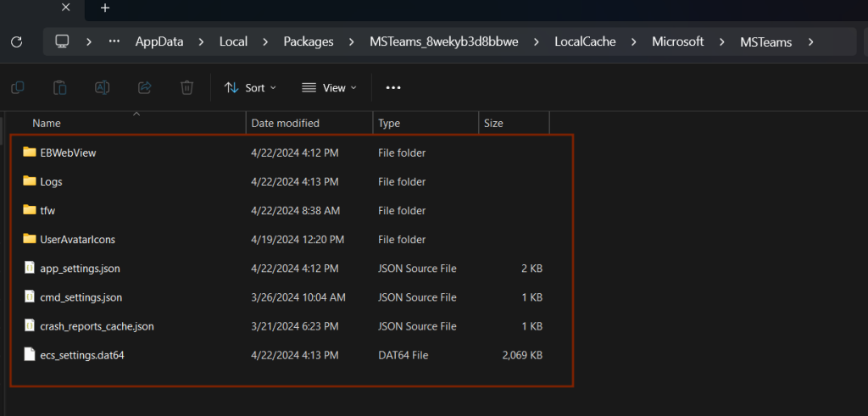Viewport: 868px width, 416px height.
Task: Select the app_settings.json file
Action: 80,269
